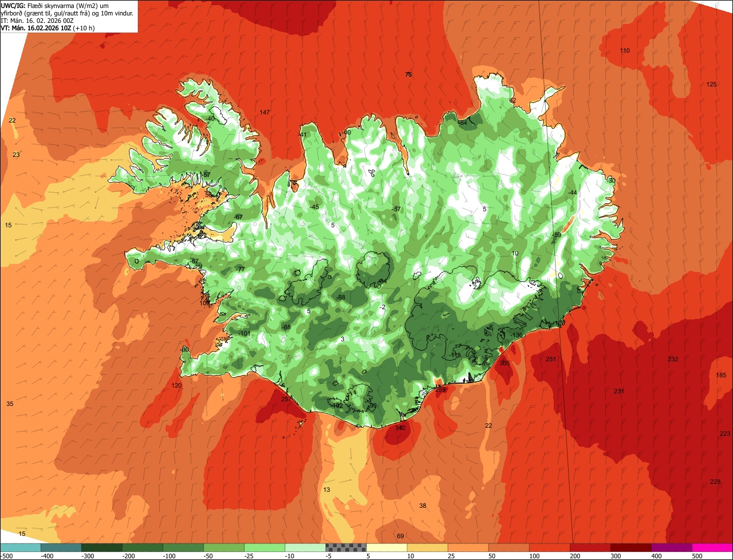
Task: Click the map value -45
Action: 314,207
